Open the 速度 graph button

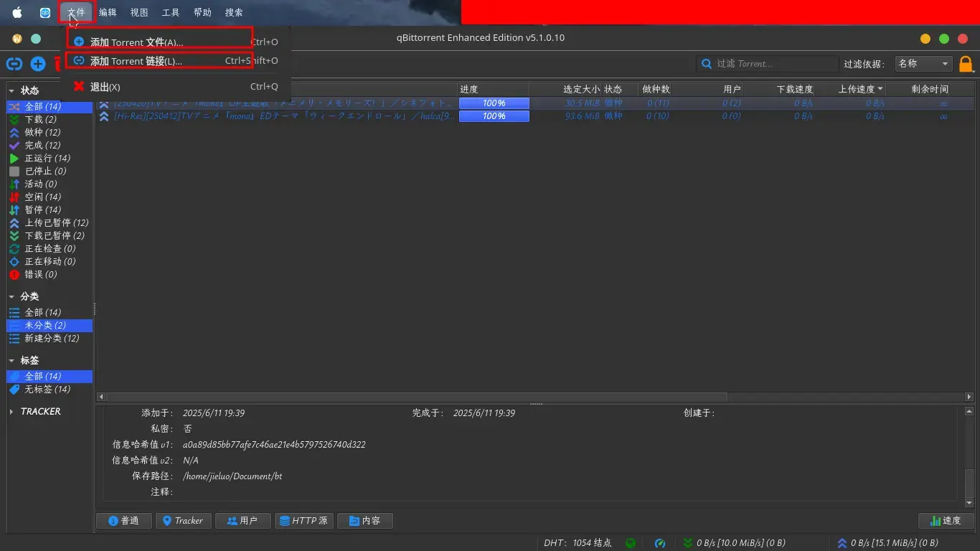[x=946, y=521]
